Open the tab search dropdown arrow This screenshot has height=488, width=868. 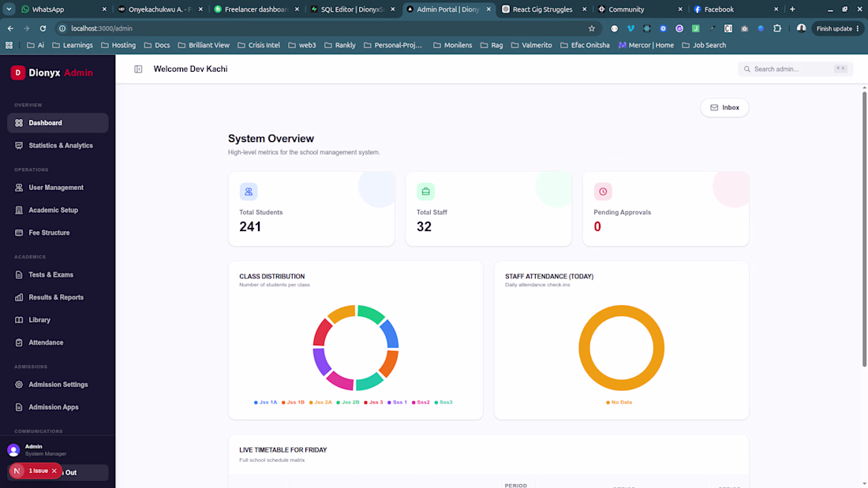click(9, 9)
